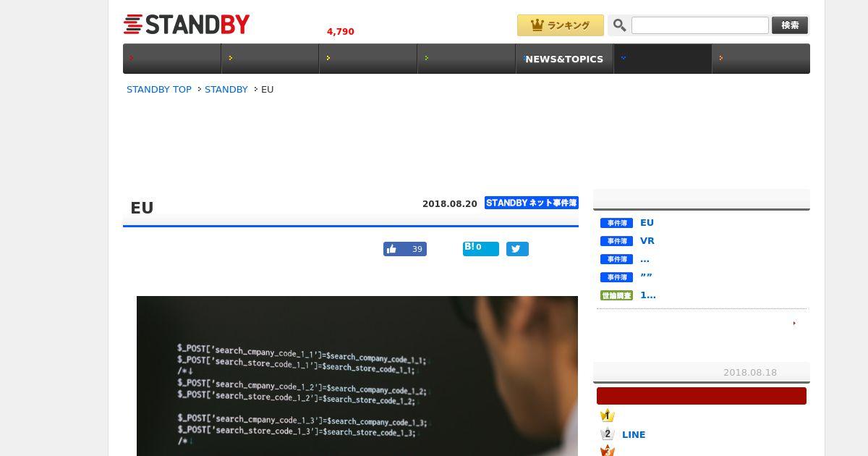868x456 pixels.
Task: Focus the header search input field
Action: 699,25
